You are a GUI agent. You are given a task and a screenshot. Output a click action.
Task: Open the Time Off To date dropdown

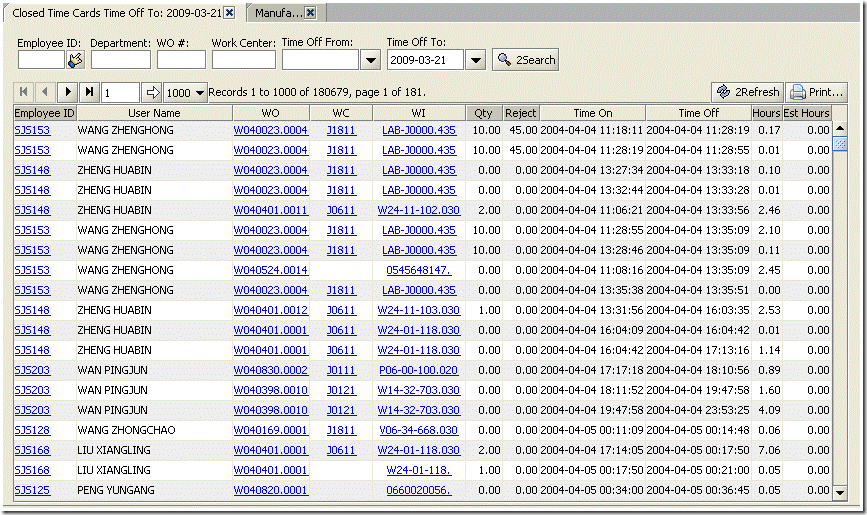pyautogui.click(x=475, y=61)
